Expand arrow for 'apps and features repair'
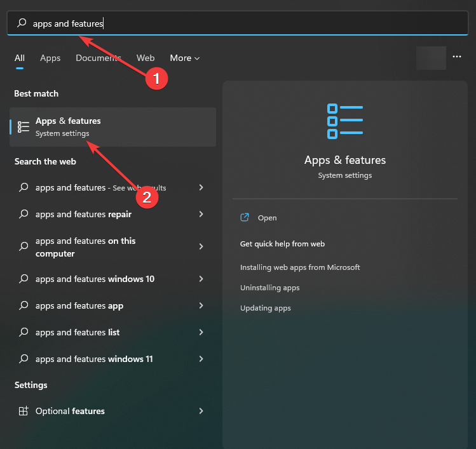 [x=201, y=214]
